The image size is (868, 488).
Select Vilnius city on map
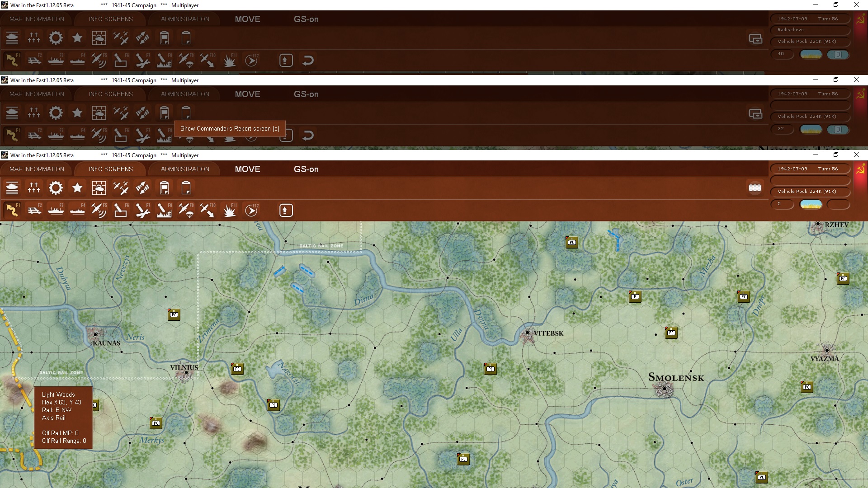pos(185,372)
